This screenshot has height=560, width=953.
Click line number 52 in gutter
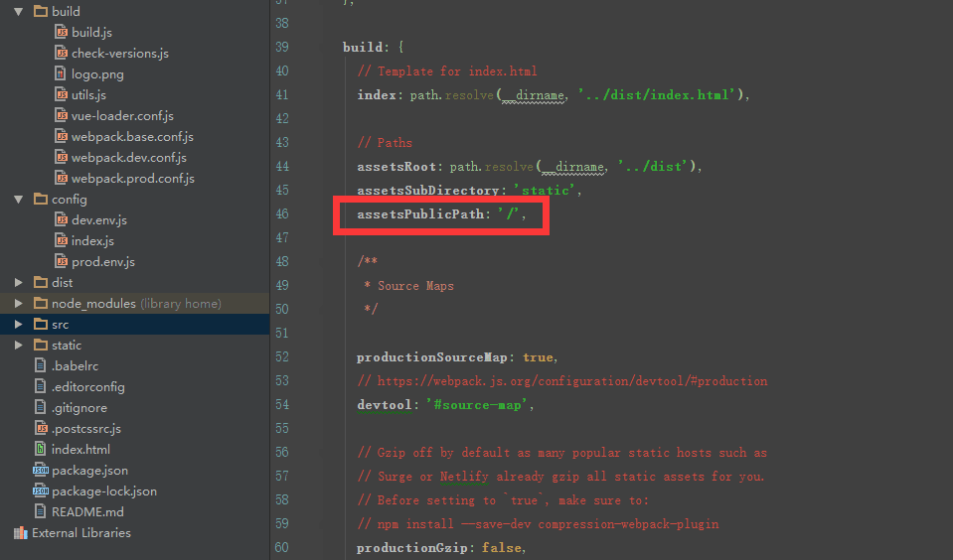point(282,356)
